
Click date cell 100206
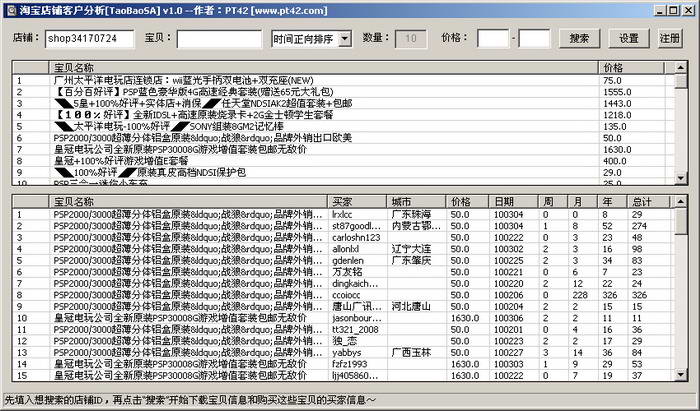click(x=508, y=295)
